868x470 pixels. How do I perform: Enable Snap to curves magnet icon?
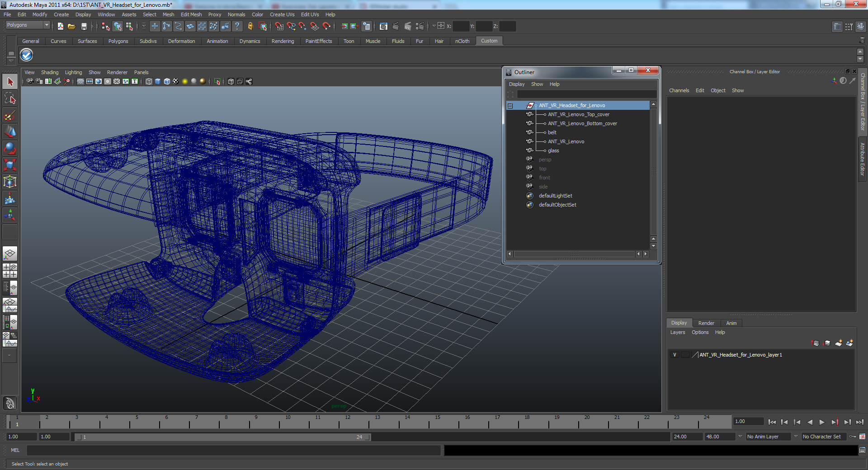coord(291,26)
